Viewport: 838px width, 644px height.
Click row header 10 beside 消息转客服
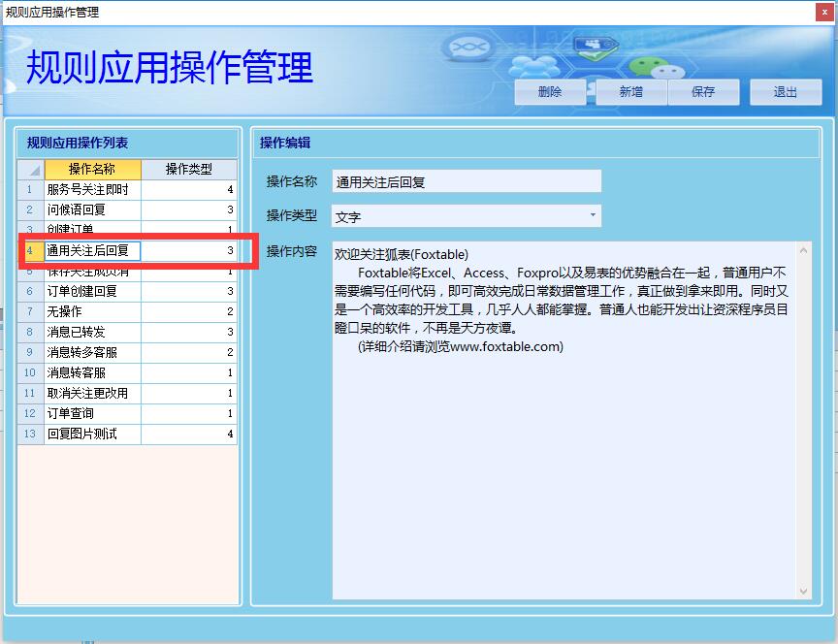click(31, 372)
